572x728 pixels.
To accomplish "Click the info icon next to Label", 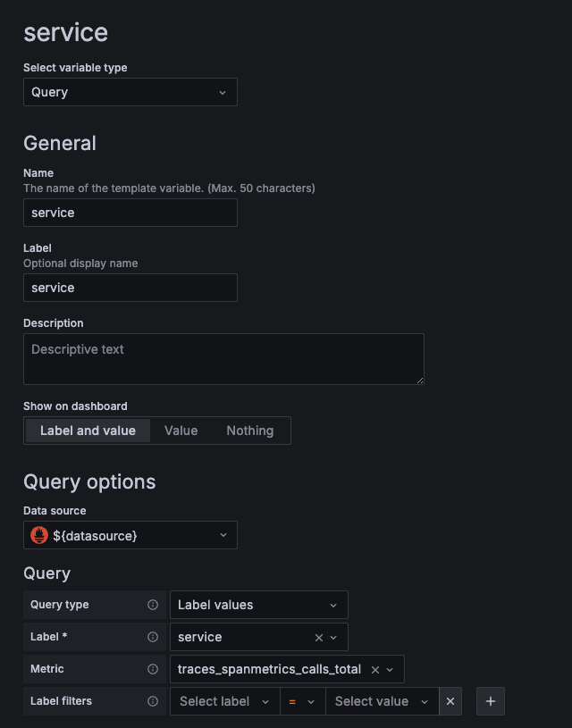I will point(152,637).
